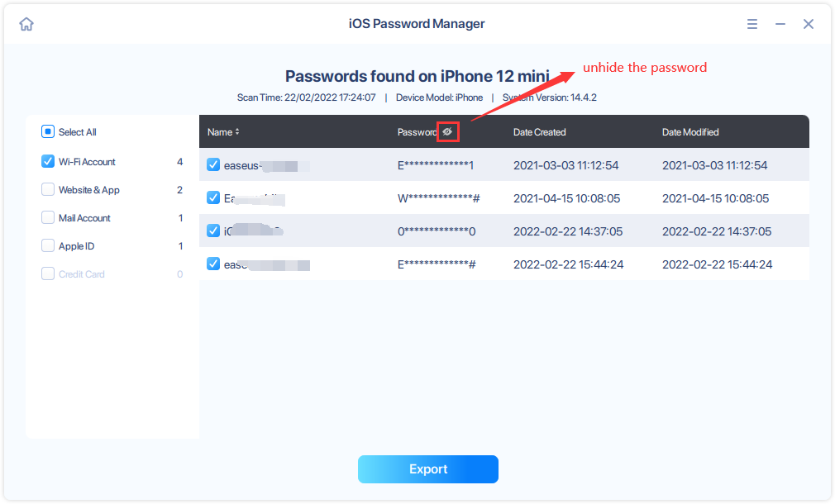835x504 pixels.
Task: Close the iOS Password Manager window
Action: pos(809,24)
